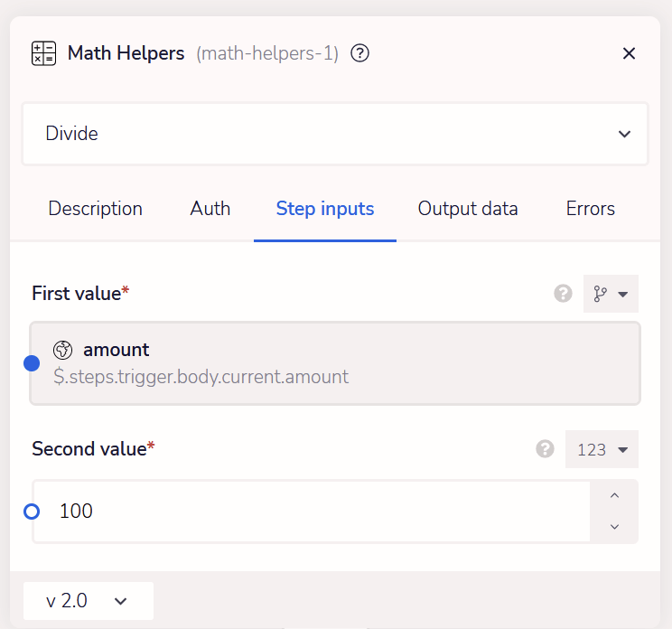Image resolution: width=672 pixels, height=629 pixels.
Task: Increase Second value with up arrow
Action: click(614, 495)
